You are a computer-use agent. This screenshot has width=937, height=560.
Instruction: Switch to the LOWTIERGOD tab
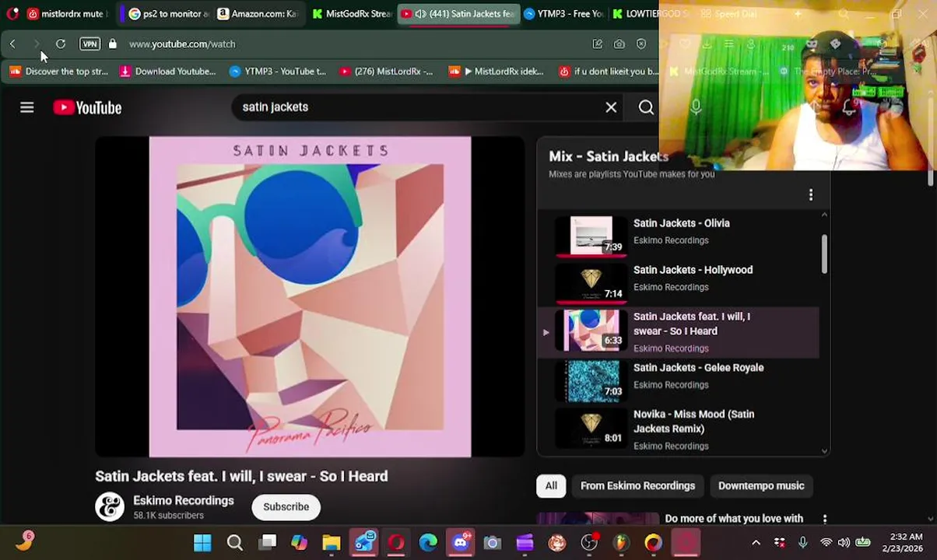click(x=652, y=14)
